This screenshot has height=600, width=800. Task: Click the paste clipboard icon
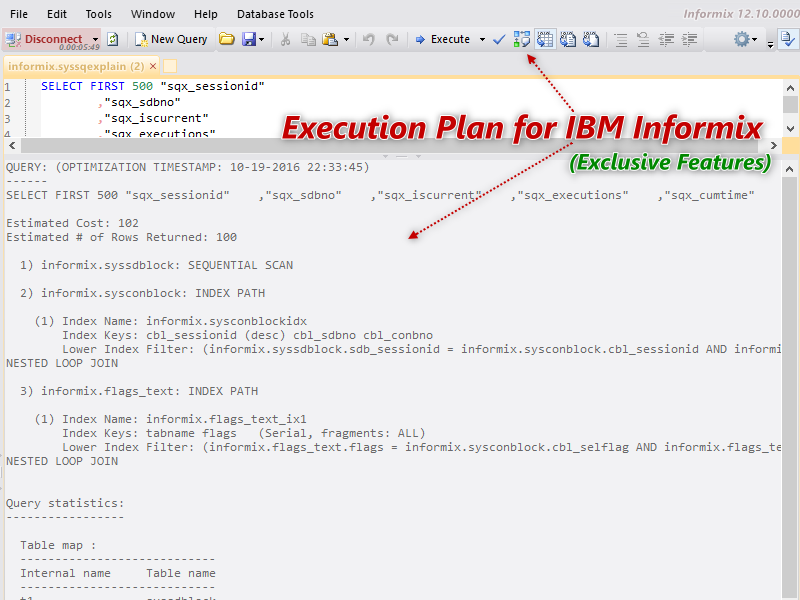[x=331, y=39]
